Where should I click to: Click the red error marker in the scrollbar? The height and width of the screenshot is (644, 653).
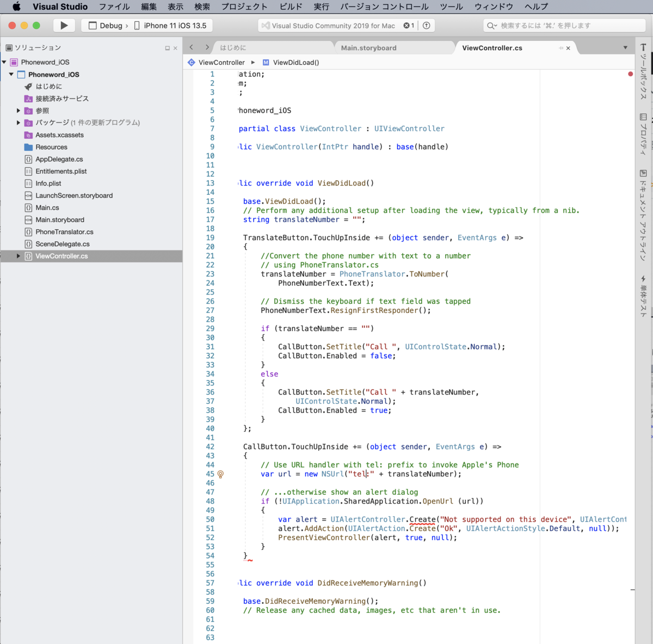pos(630,73)
